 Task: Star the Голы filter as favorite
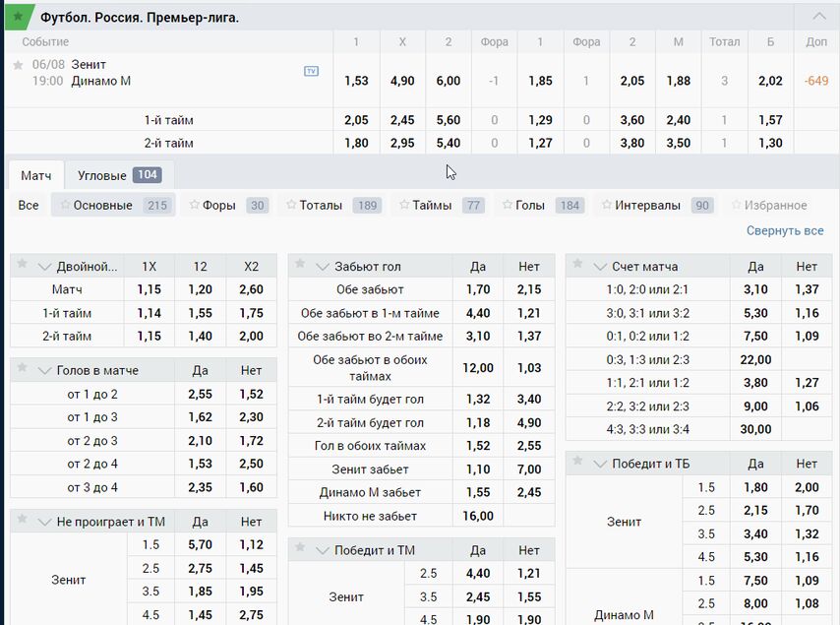(508, 204)
